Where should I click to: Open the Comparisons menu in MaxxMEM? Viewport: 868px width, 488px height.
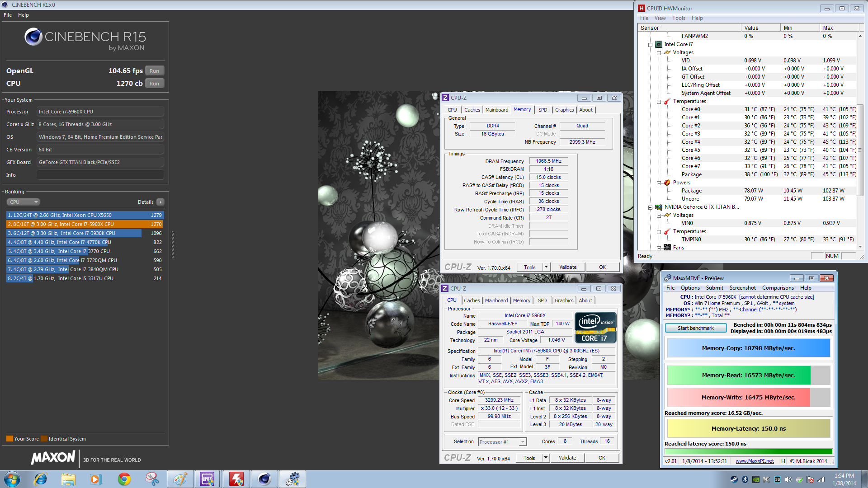pos(778,288)
